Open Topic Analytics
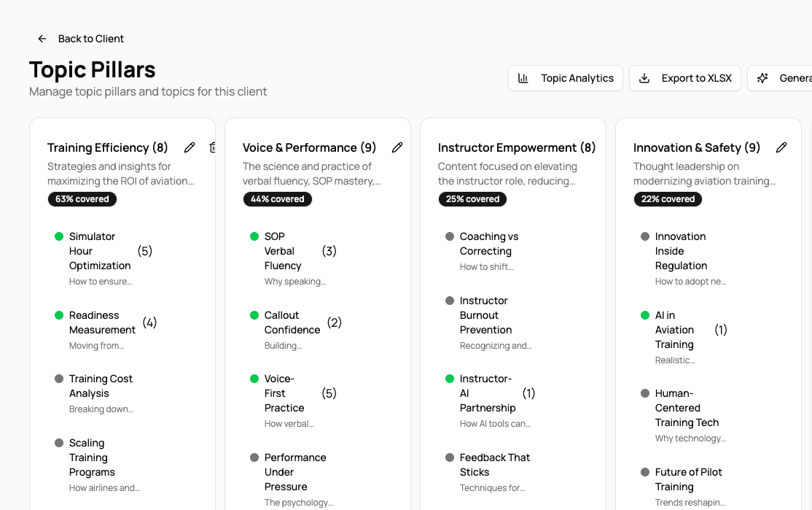 [566, 78]
